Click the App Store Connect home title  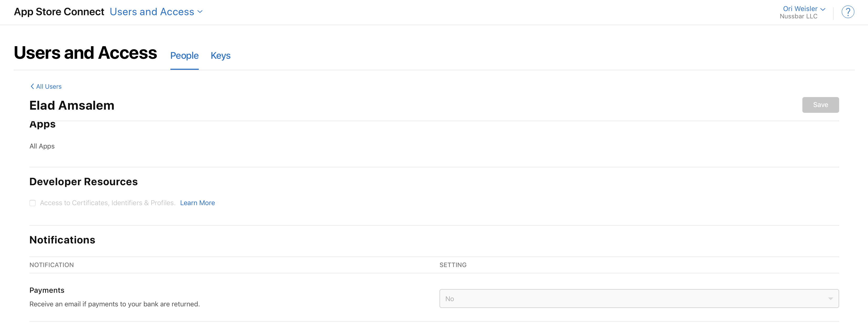coord(59,12)
